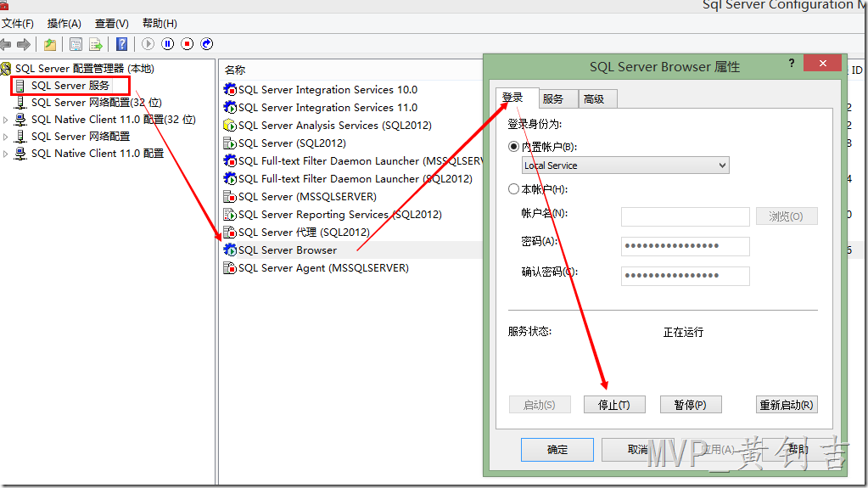868x488 pixels.
Task: Open the Local Service account dropdown
Action: point(625,165)
